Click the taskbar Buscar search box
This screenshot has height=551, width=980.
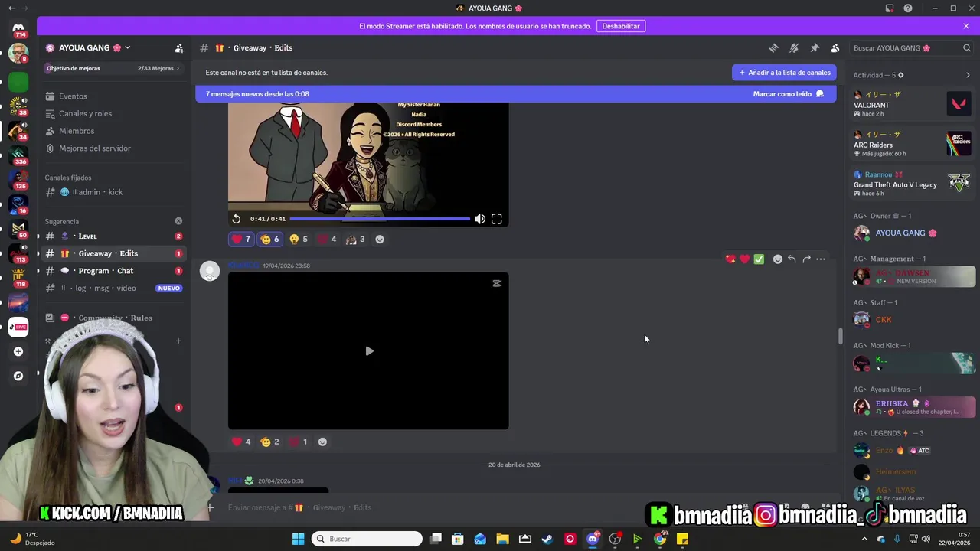tap(367, 539)
